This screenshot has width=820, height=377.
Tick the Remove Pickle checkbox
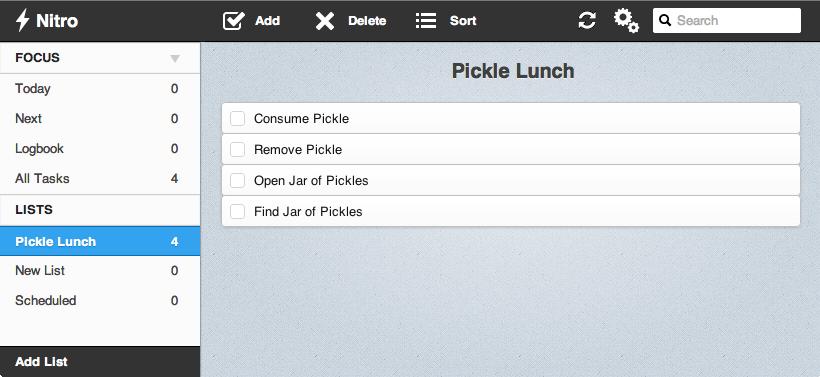[237, 150]
